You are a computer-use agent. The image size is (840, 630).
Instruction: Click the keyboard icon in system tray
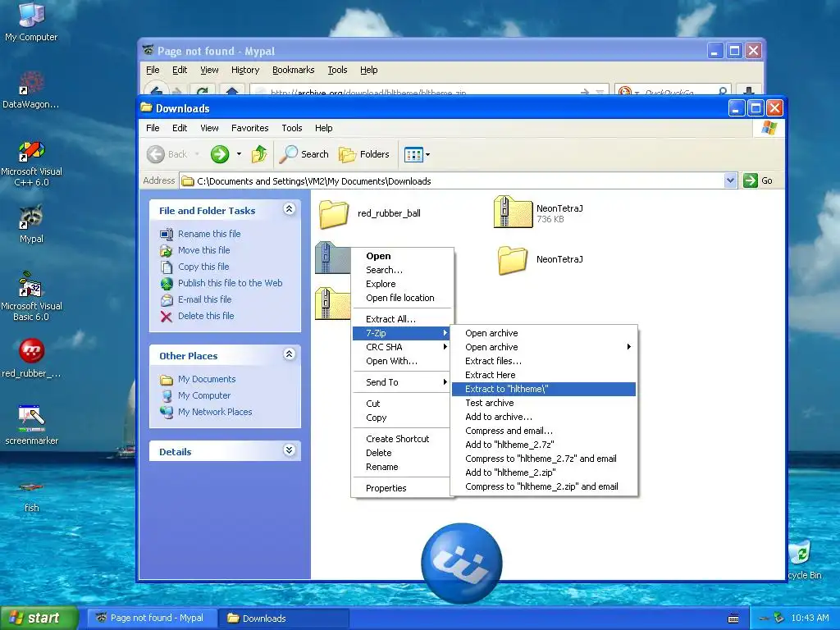[x=733, y=619]
